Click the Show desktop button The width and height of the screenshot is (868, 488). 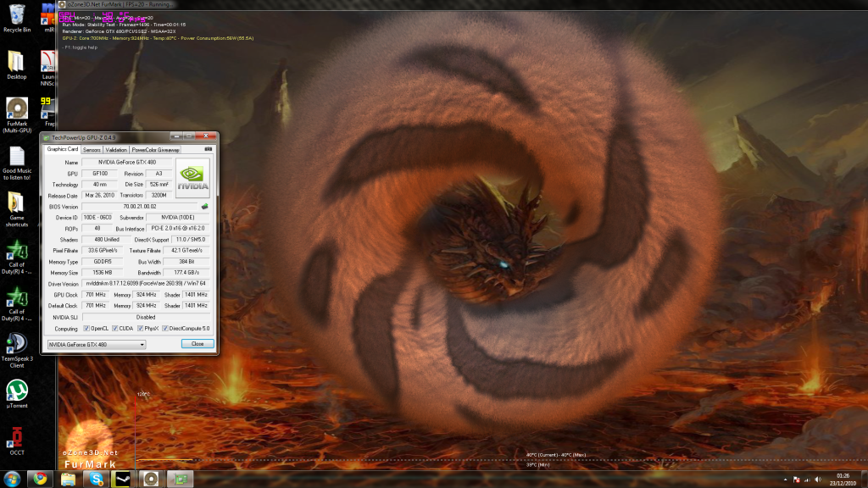coord(864,480)
